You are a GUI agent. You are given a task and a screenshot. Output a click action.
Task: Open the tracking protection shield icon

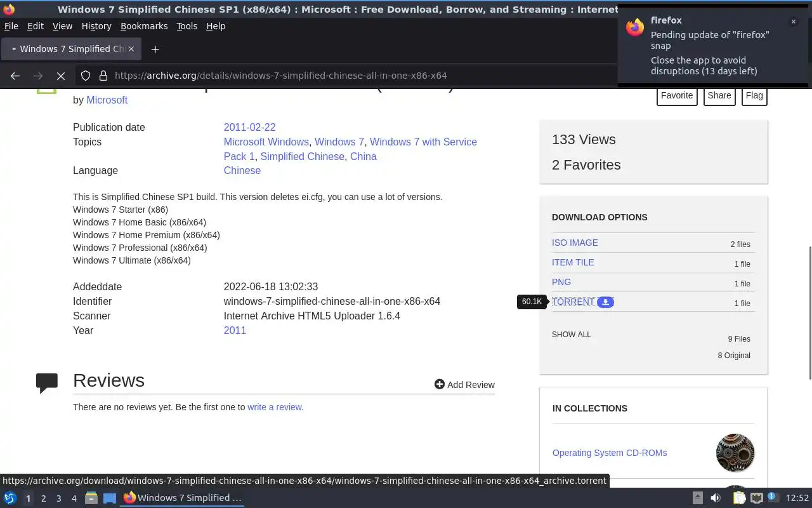point(86,76)
